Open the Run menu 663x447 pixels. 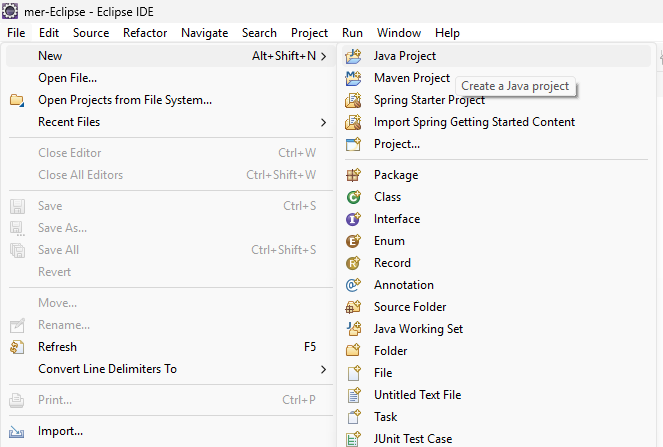pos(352,33)
